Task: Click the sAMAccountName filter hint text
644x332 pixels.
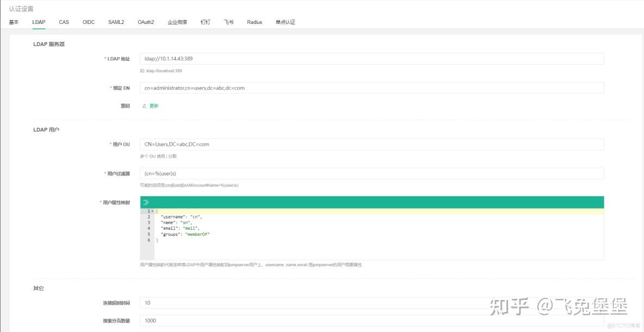Action: point(189,185)
